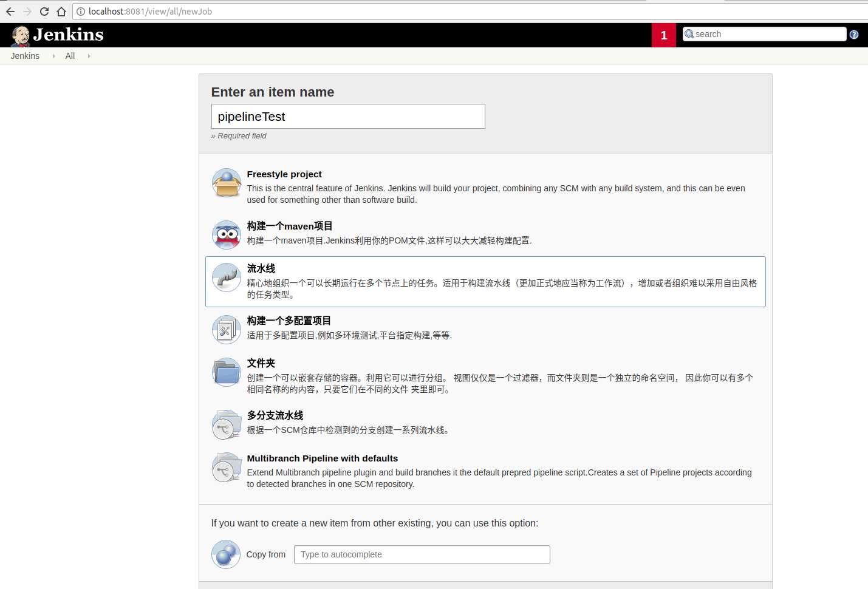Open the All view breadcrumb link
The height and width of the screenshot is (589, 868).
pyautogui.click(x=70, y=56)
